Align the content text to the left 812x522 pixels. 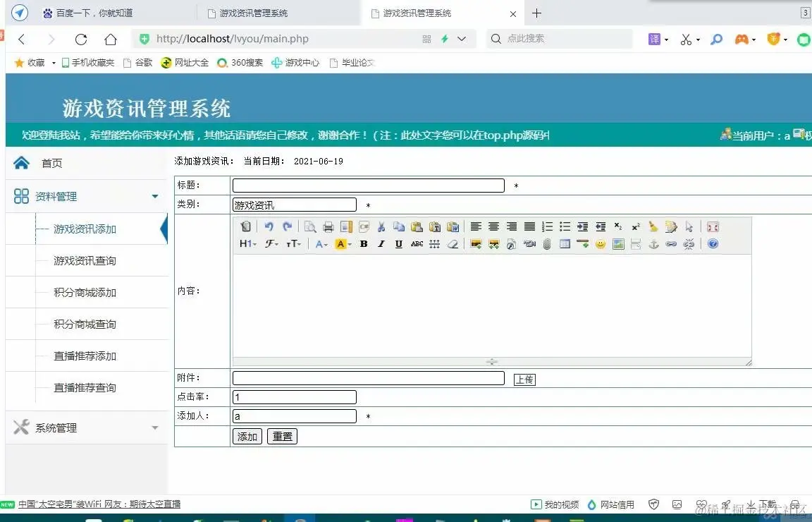pyautogui.click(x=476, y=226)
